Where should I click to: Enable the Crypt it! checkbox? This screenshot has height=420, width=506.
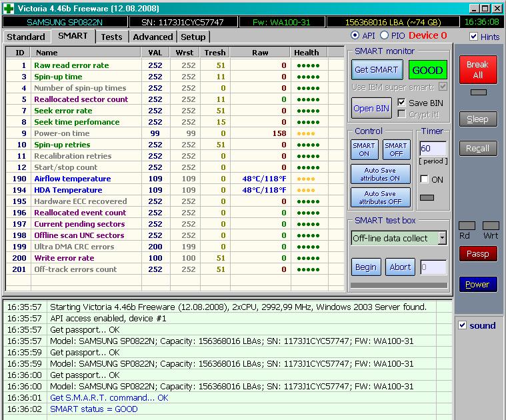coord(401,114)
